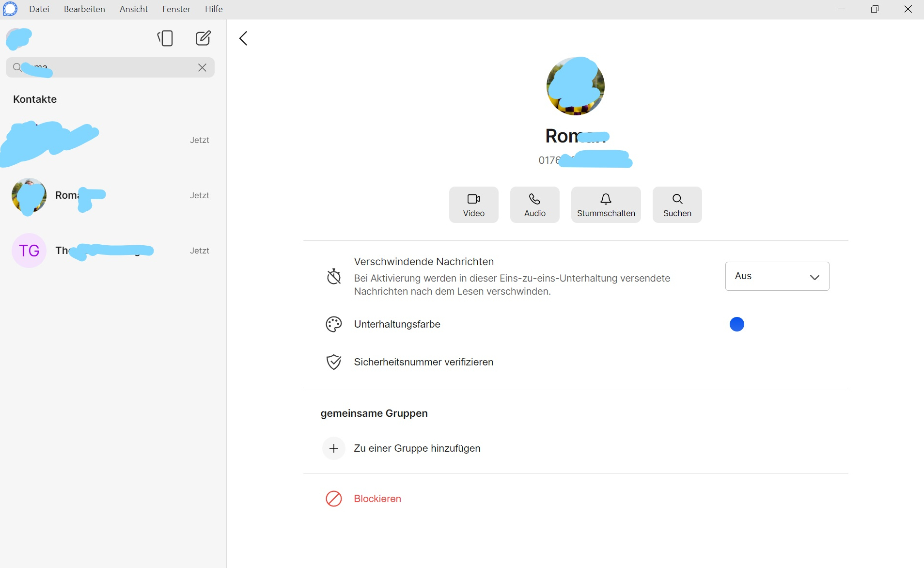
Task: Select Zu einer Gruppe hinzufügen
Action: pos(417,448)
